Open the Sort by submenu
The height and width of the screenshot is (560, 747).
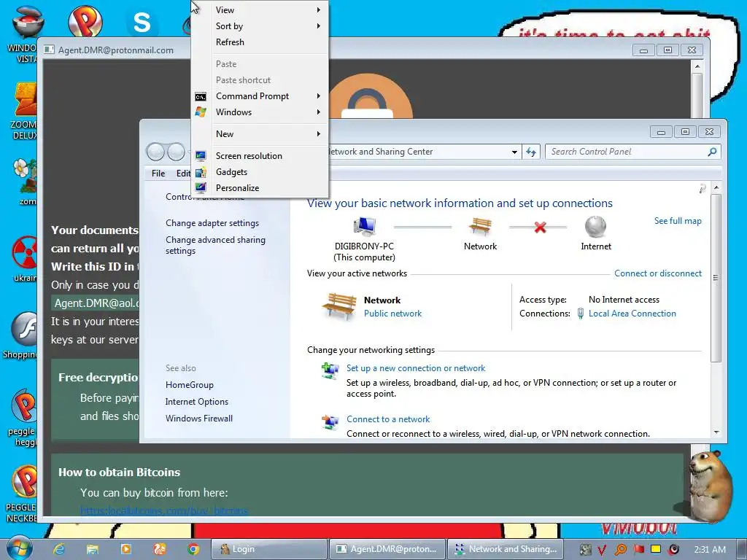260,26
